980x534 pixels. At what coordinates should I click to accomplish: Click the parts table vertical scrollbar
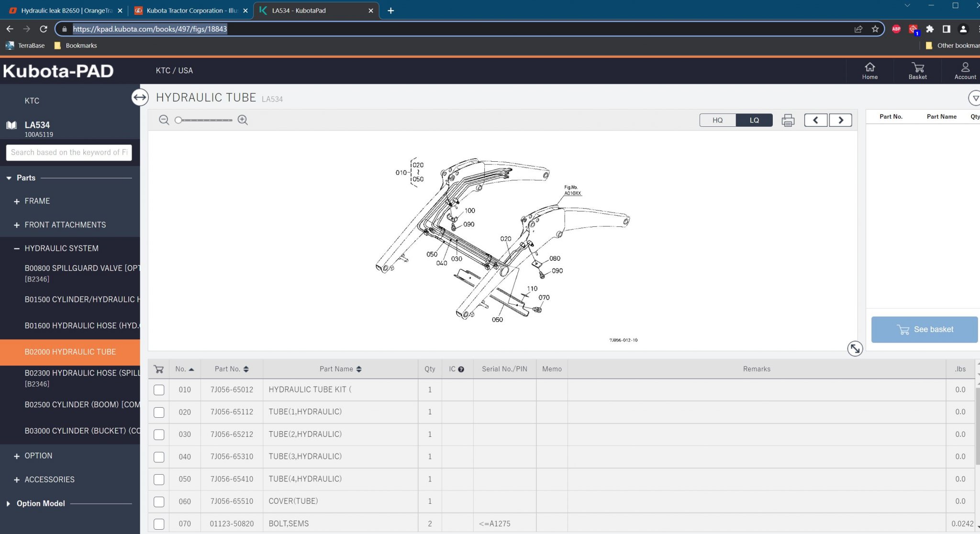click(x=977, y=426)
